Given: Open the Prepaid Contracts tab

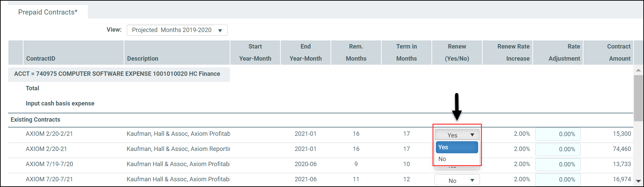Looking at the screenshot, I should pos(48,12).
